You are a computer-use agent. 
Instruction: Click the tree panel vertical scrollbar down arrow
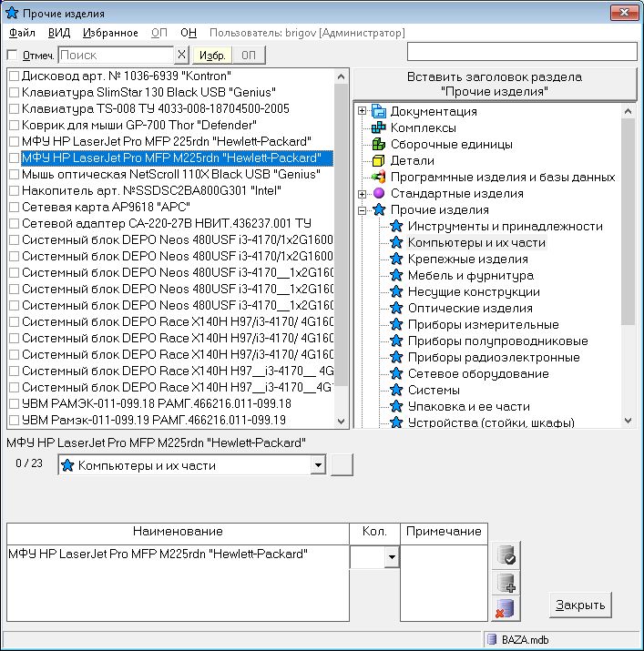click(627, 421)
